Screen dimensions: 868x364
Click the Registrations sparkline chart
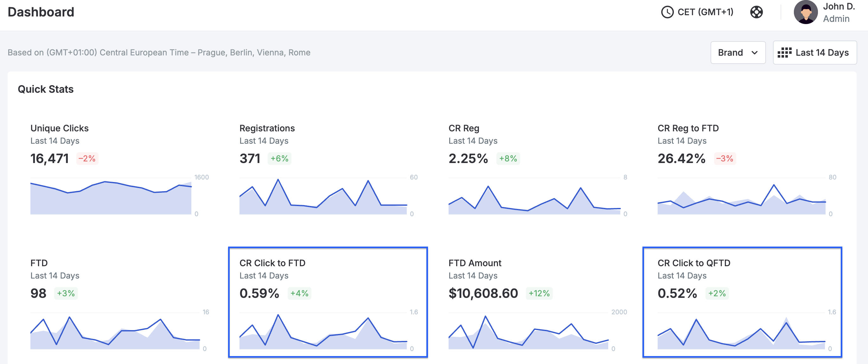[x=323, y=196]
